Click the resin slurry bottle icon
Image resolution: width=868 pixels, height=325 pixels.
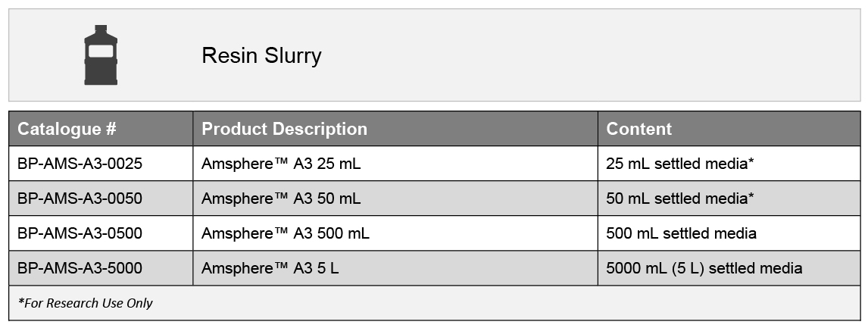(101, 55)
